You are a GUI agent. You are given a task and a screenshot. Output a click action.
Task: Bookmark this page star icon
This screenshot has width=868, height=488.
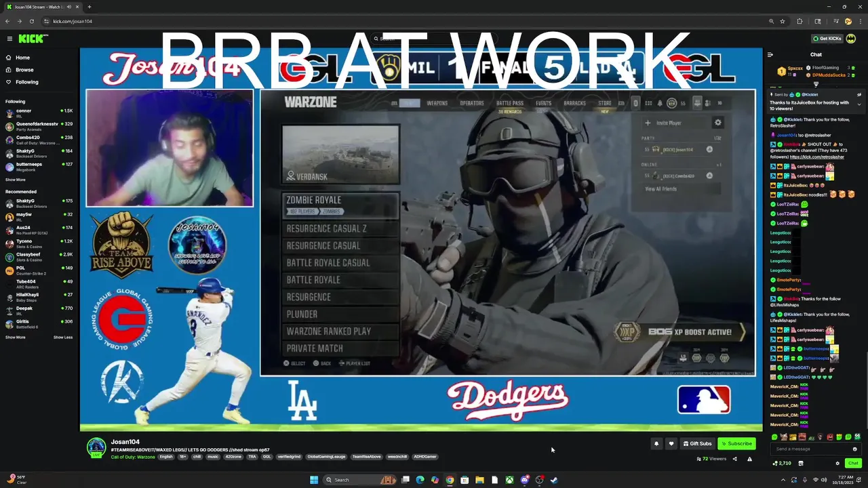point(783,21)
